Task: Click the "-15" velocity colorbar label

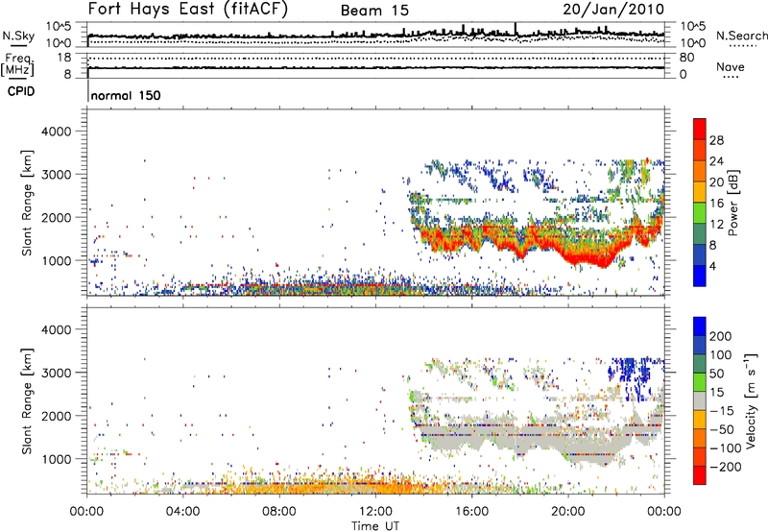Action: 723,410
